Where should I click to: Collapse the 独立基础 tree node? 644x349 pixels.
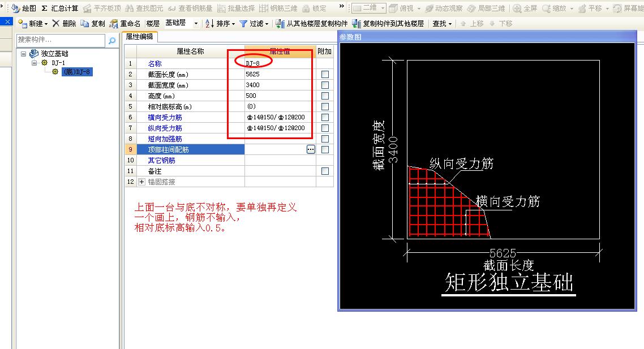[x=23, y=54]
